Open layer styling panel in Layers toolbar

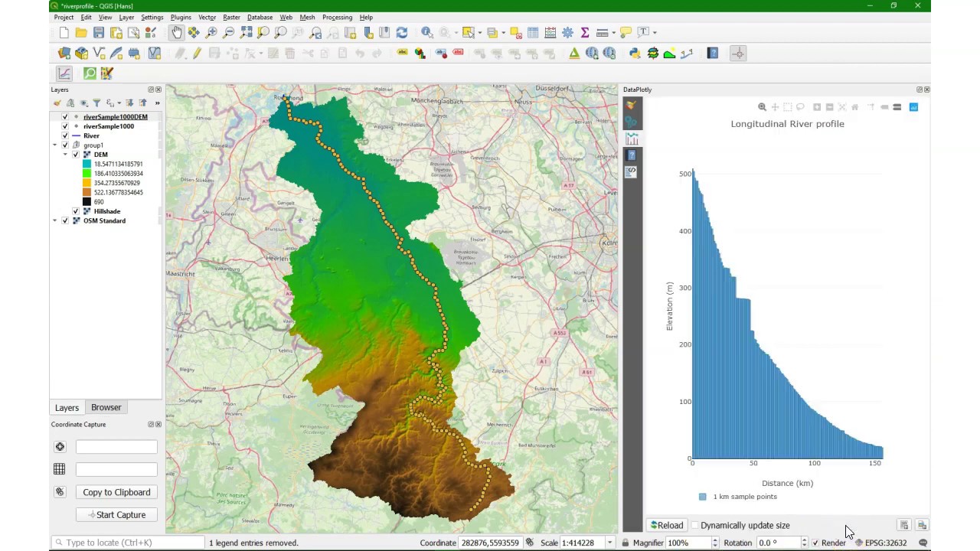57,103
